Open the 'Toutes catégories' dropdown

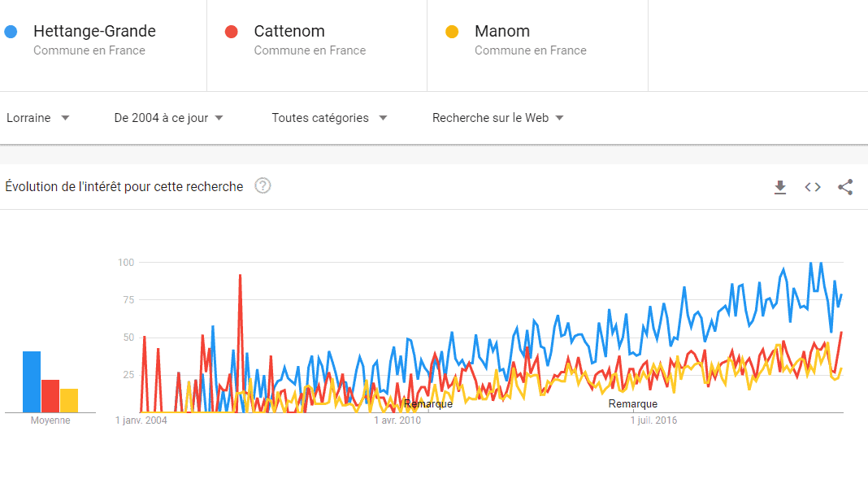click(x=329, y=117)
